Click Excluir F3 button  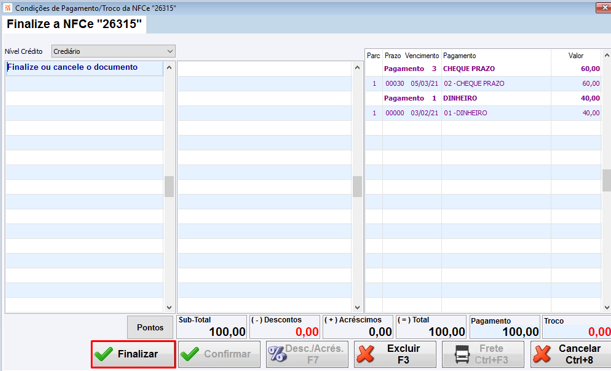pyautogui.click(x=395, y=354)
